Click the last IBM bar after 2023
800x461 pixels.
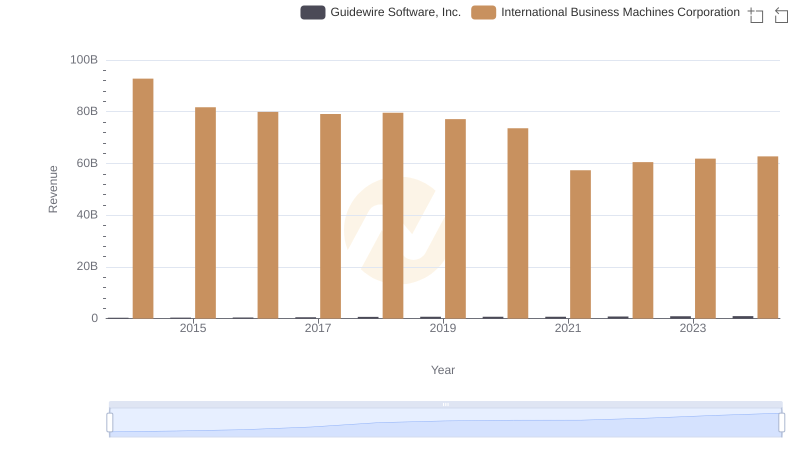(768, 237)
